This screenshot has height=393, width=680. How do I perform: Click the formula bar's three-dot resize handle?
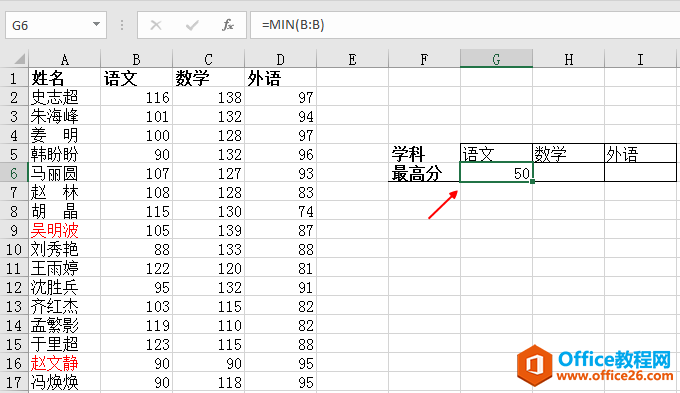click(122, 25)
